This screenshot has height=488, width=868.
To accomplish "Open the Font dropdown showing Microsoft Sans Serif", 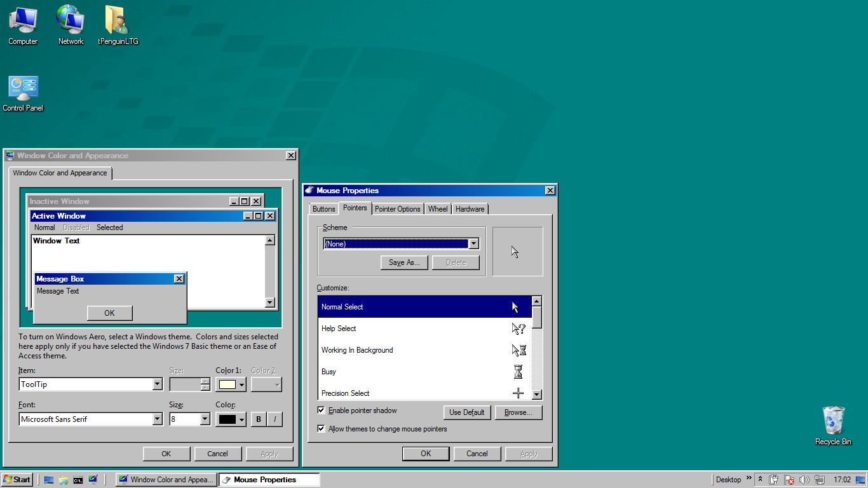I will pyautogui.click(x=158, y=419).
